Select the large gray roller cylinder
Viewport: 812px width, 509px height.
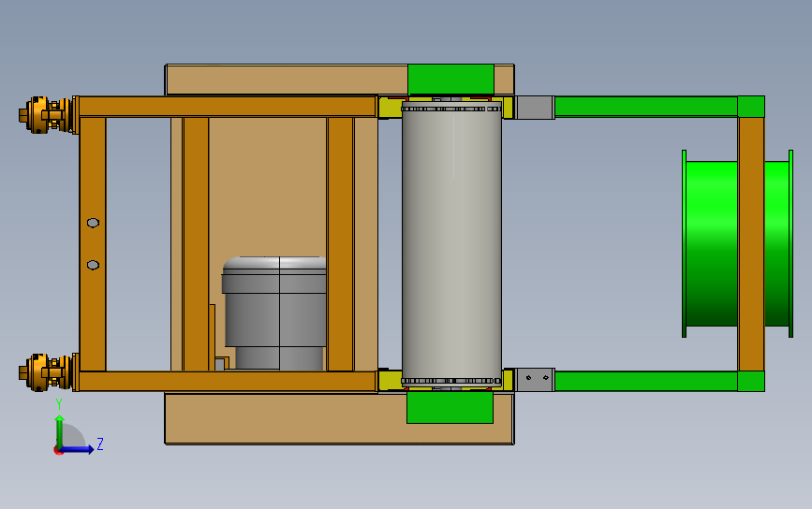tap(451, 243)
